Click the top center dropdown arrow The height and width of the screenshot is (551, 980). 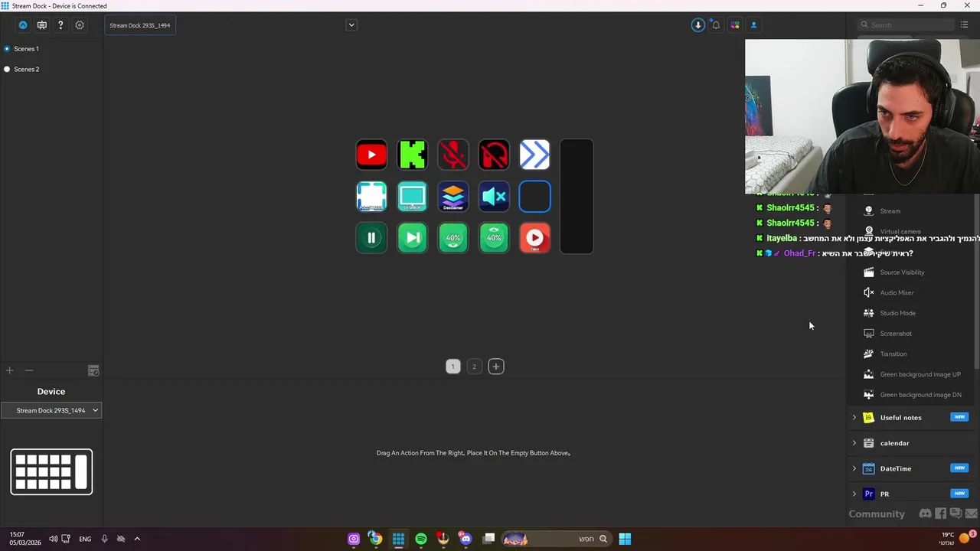(351, 25)
